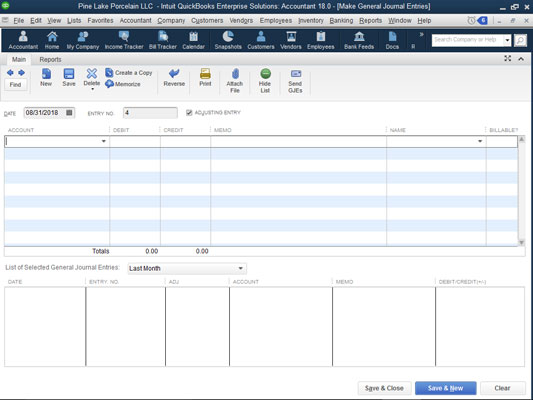Open Bank Feeds icon
The width and height of the screenshot is (533, 400).
pos(359,40)
